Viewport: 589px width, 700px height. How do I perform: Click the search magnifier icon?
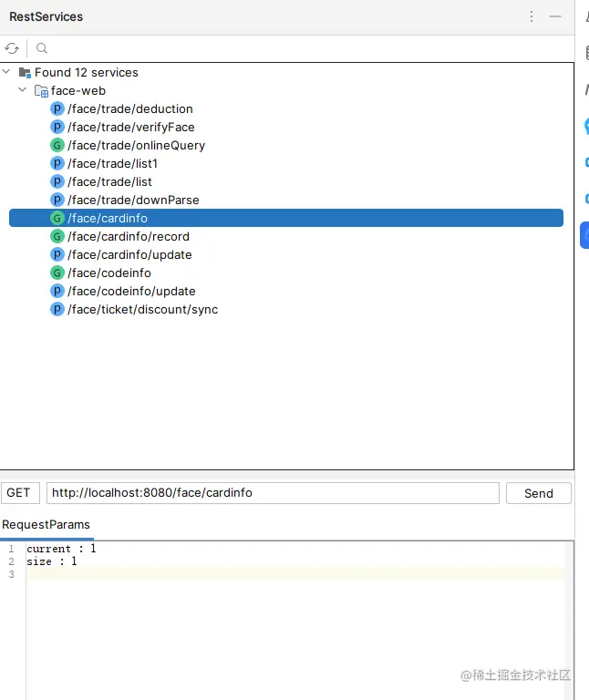42,48
